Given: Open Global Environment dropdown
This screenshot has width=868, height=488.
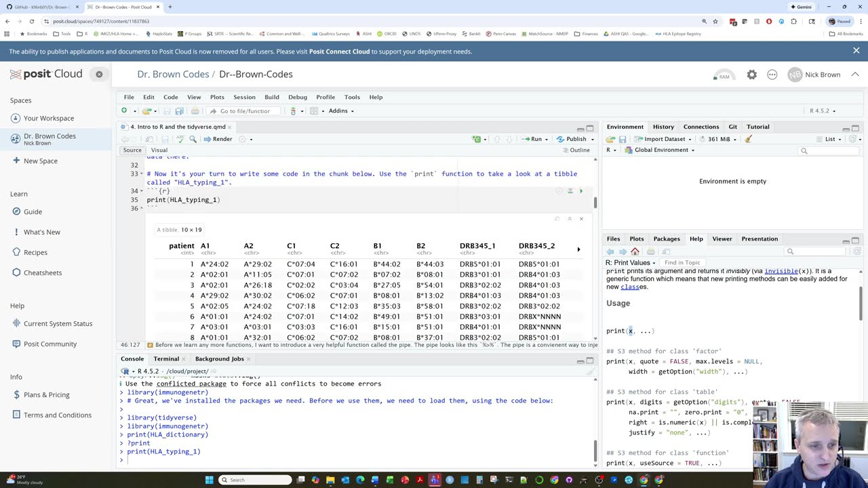Looking at the screenshot, I should click(659, 150).
